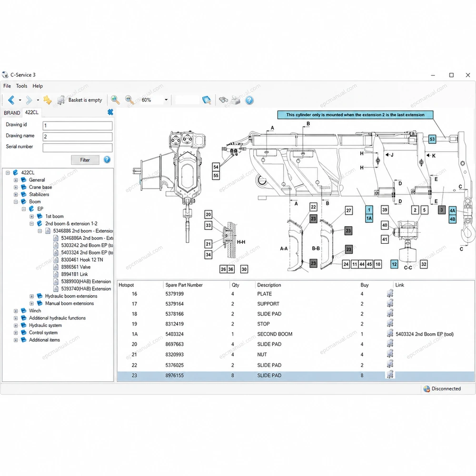Select 8986561 Valve document in tree
Viewport: 476px width, 476px height.
(x=76, y=267)
